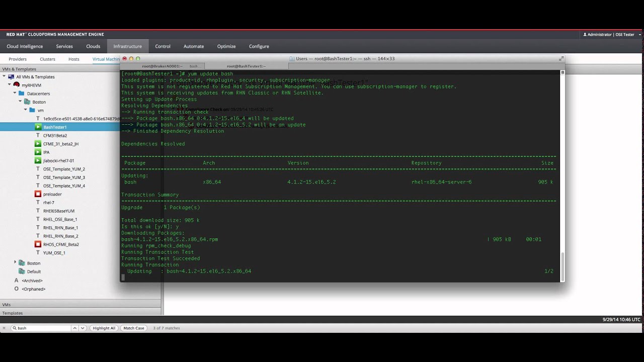Open the Administrator dropdown arrow
This screenshot has height=362, width=644.
[x=640, y=35]
